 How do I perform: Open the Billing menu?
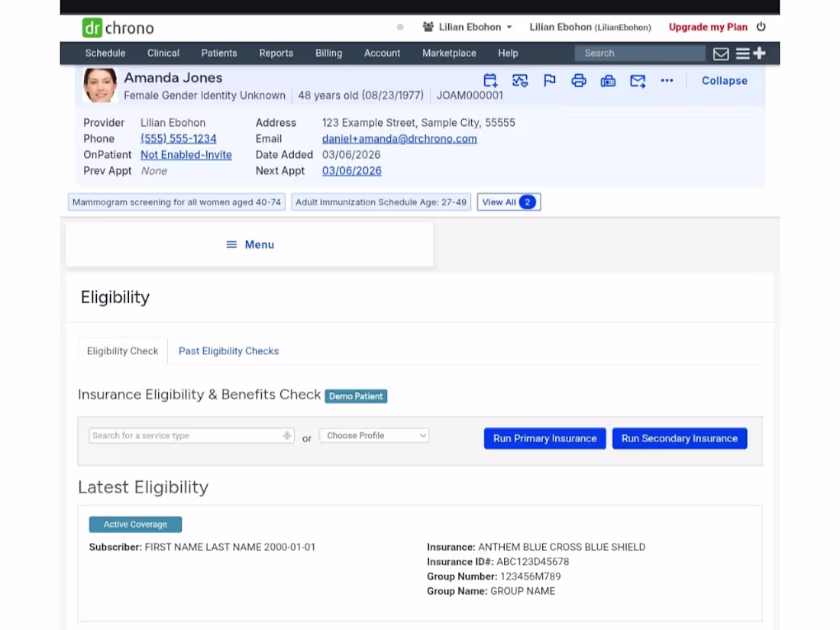click(x=328, y=53)
